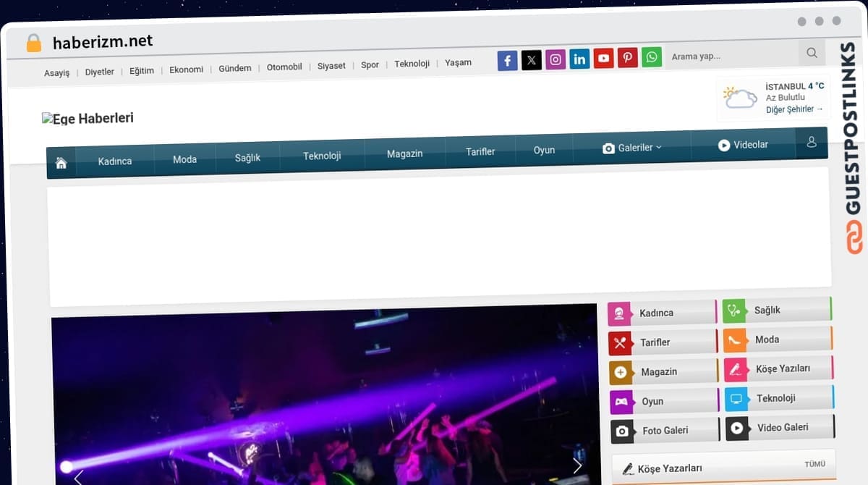868x485 pixels.
Task: Click into the Arama yap search field
Action: [731, 56]
